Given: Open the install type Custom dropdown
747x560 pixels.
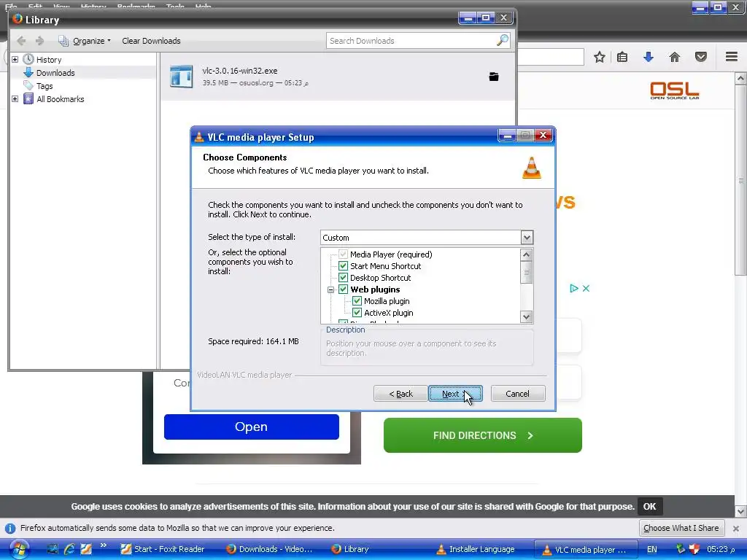Looking at the screenshot, I should tap(527, 237).
